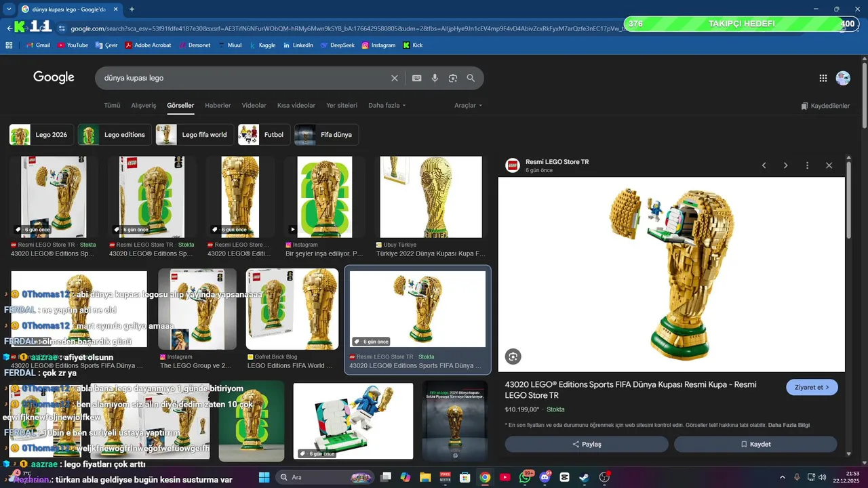Open Kick bookmark
868x488 pixels.
412,45
